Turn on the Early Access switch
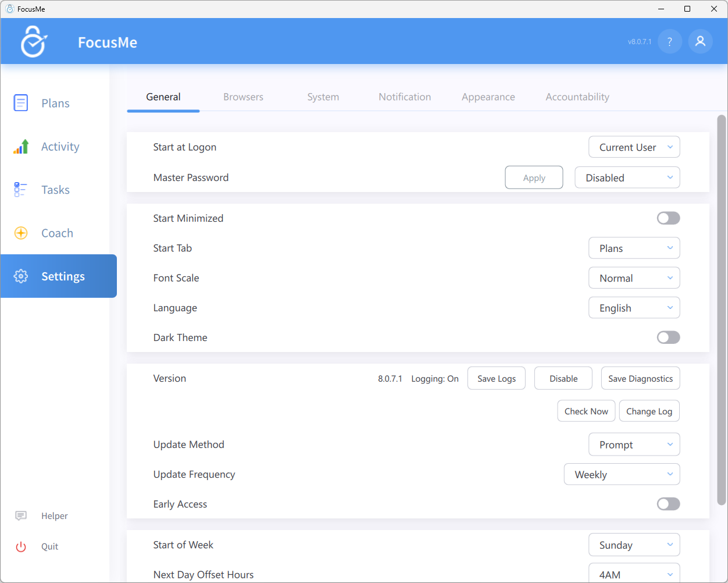The width and height of the screenshot is (728, 583). point(668,504)
